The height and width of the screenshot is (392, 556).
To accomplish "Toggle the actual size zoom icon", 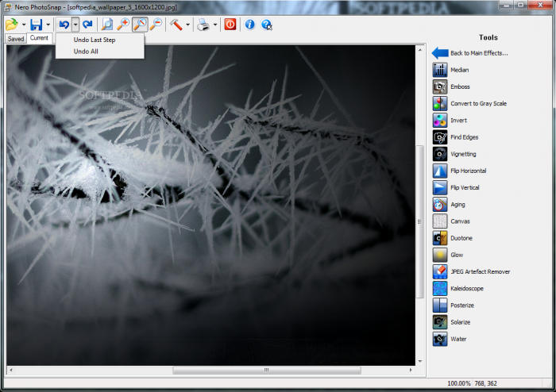I will (x=140, y=25).
